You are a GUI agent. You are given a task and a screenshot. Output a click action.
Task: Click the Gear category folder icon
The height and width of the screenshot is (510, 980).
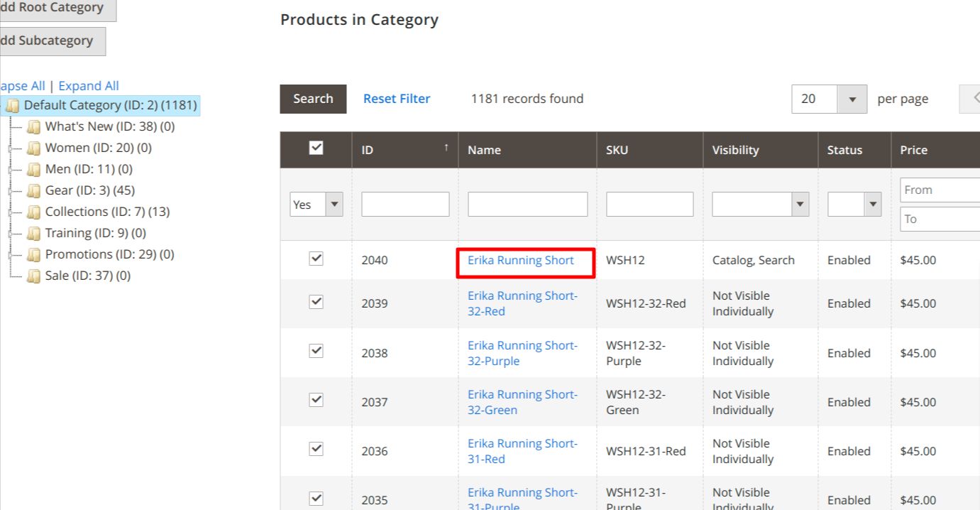tap(33, 190)
